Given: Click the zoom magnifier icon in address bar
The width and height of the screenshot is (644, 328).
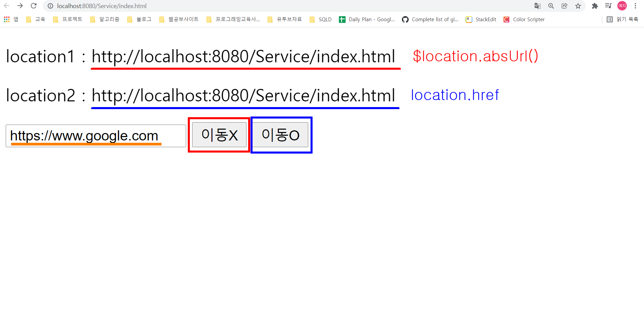Looking at the screenshot, I should click(x=551, y=6).
